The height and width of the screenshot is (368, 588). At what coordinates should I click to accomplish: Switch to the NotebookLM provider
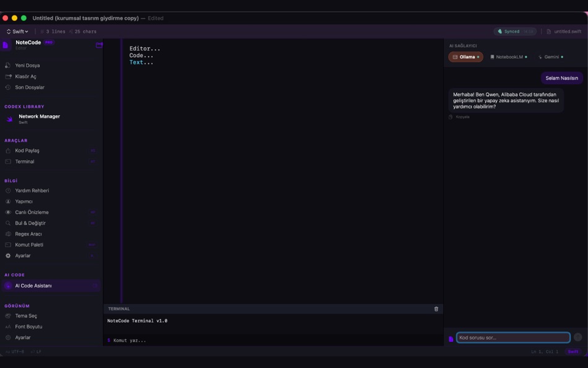[x=509, y=57]
